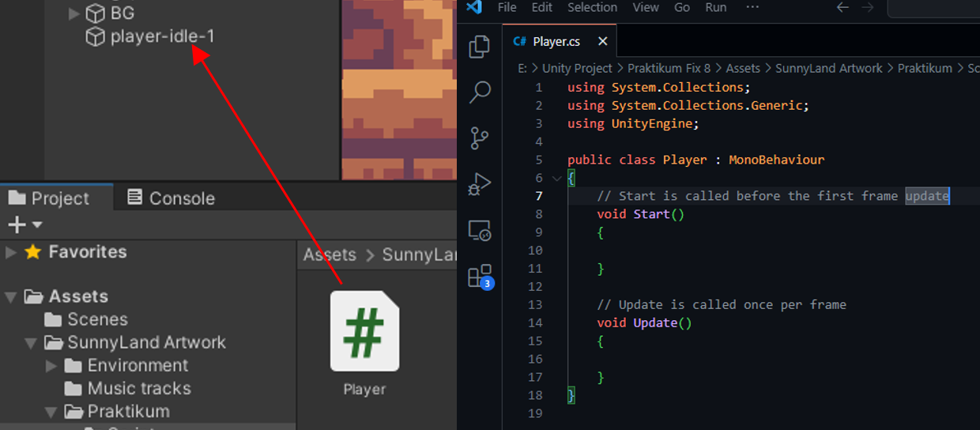980x430 pixels.
Task: Collapse the Assets folder tree
Action: [x=11, y=297]
